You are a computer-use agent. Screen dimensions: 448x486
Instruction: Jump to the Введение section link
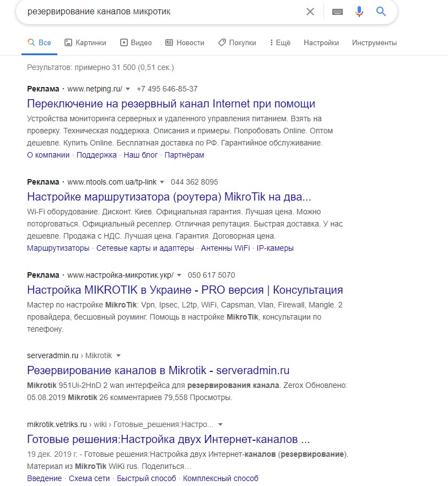coord(44,478)
